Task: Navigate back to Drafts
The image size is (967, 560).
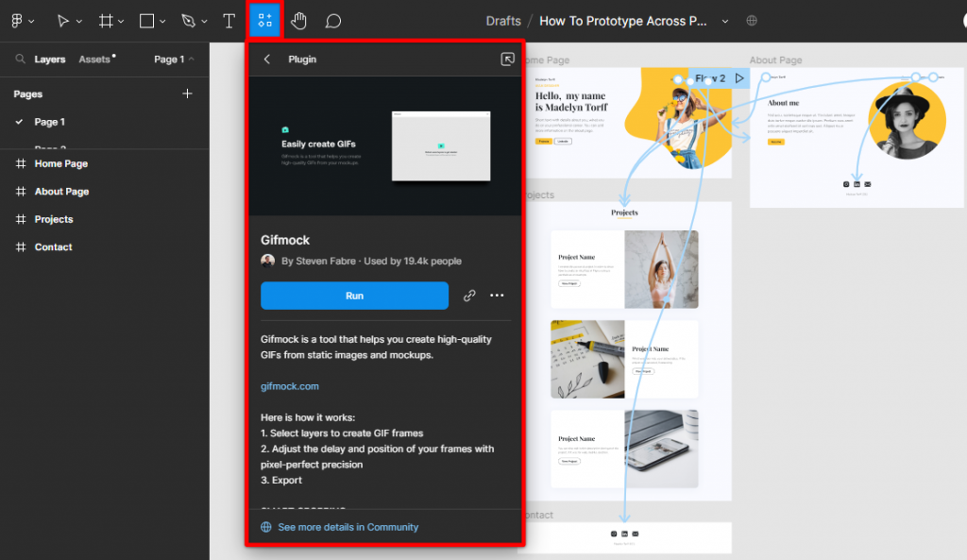Action: coord(503,20)
